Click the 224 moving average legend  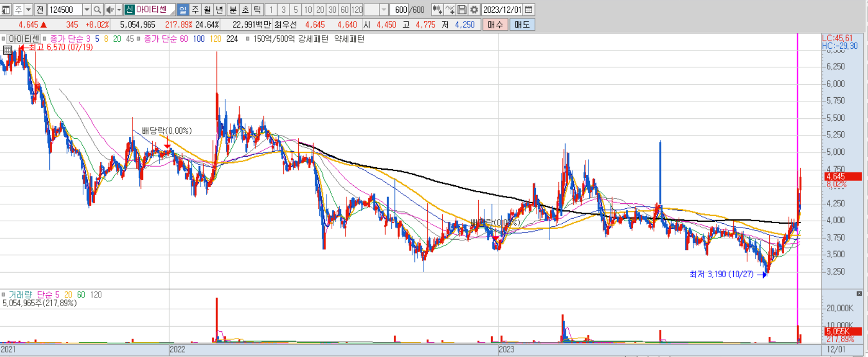point(232,39)
